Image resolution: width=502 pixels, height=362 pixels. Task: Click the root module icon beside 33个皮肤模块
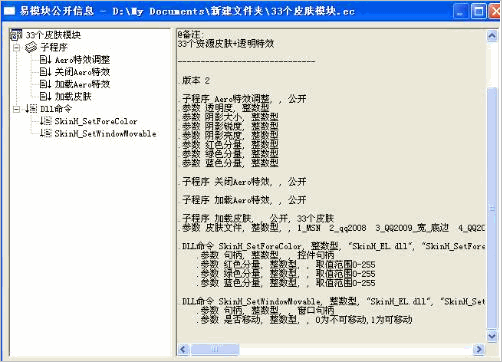[x=16, y=35]
